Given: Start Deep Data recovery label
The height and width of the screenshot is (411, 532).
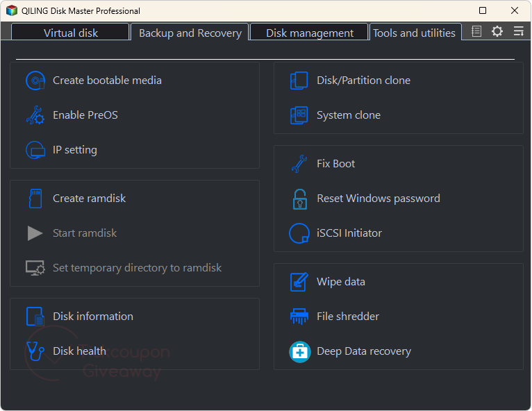Looking at the screenshot, I should [x=364, y=351].
